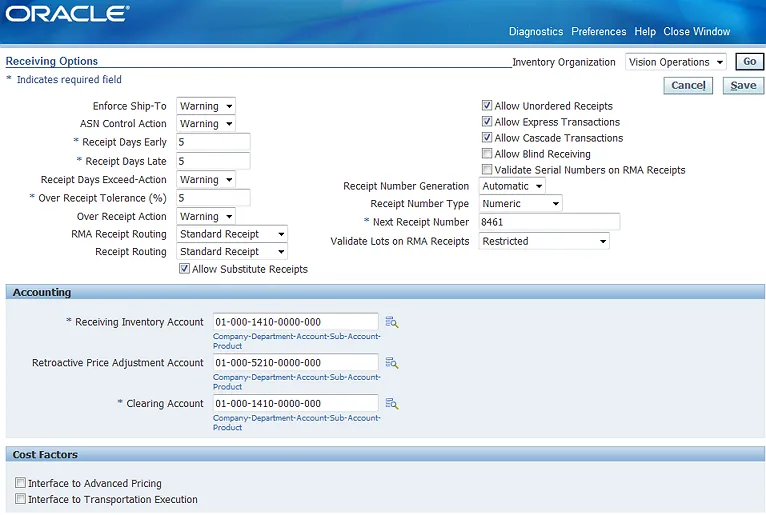Viewport: 766px width, 515px height.
Task: Enable Interface to Advanced Pricing
Action: [20, 483]
